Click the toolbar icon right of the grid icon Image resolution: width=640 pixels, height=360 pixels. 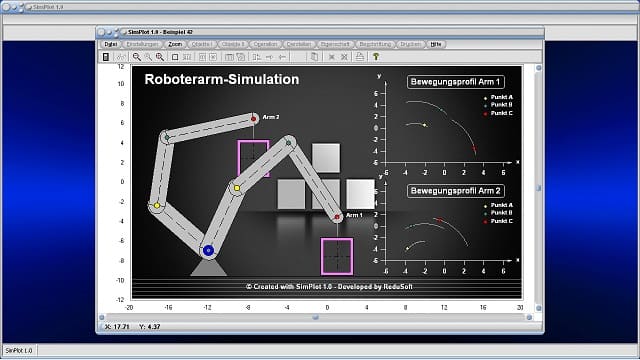[x=202, y=57]
